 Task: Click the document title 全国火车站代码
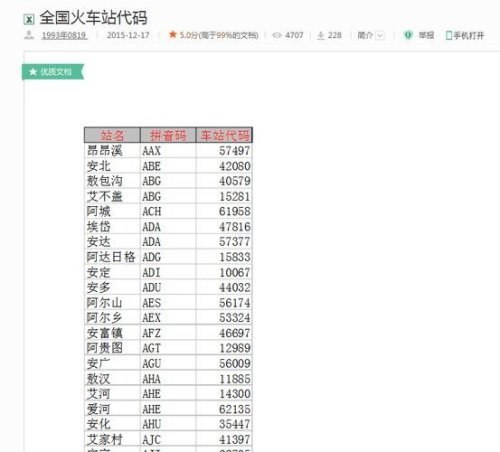tap(93, 18)
